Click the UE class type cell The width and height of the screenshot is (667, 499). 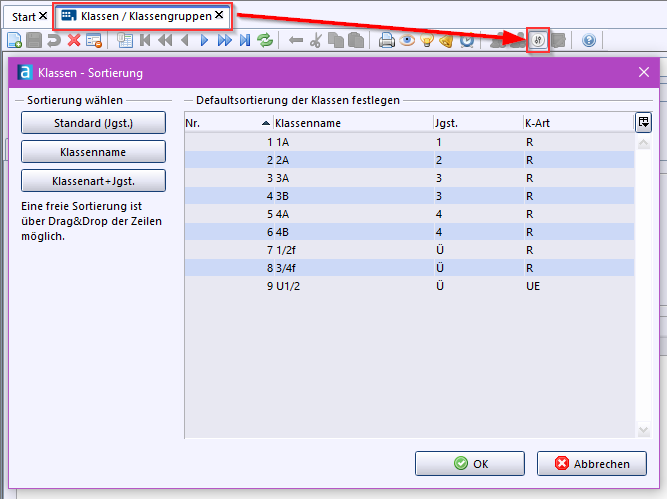click(x=579, y=286)
